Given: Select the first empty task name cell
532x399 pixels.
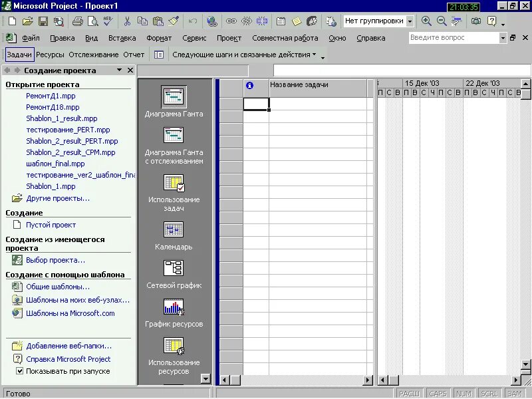Looking at the screenshot, I should coord(318,104).
